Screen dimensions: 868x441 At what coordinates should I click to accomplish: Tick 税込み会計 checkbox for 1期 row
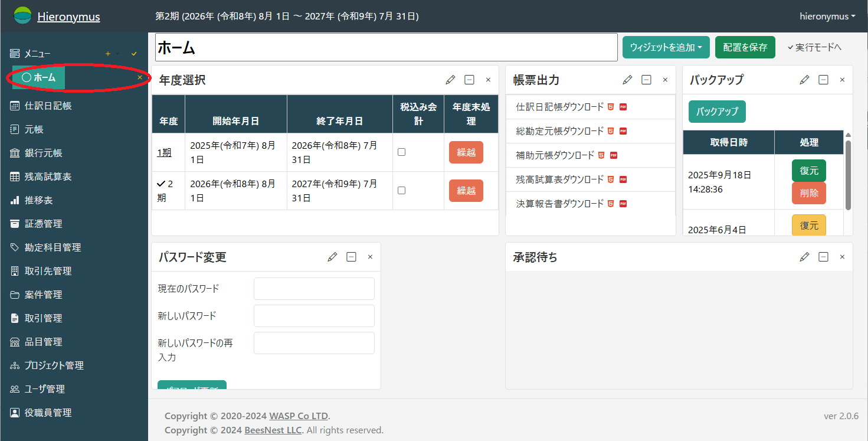pos(401,152)
